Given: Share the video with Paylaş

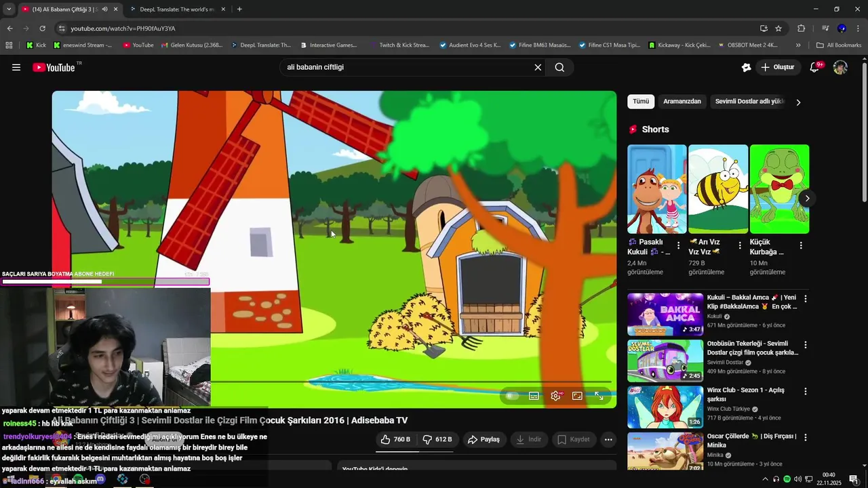Looking at the screenshot, I should coord(484,439).
